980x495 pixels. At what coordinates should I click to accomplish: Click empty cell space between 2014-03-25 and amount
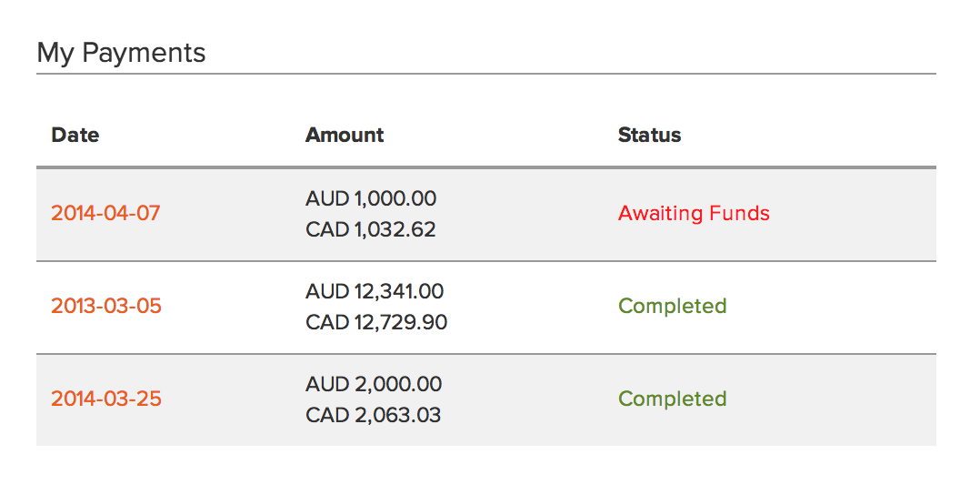[233, 399]
